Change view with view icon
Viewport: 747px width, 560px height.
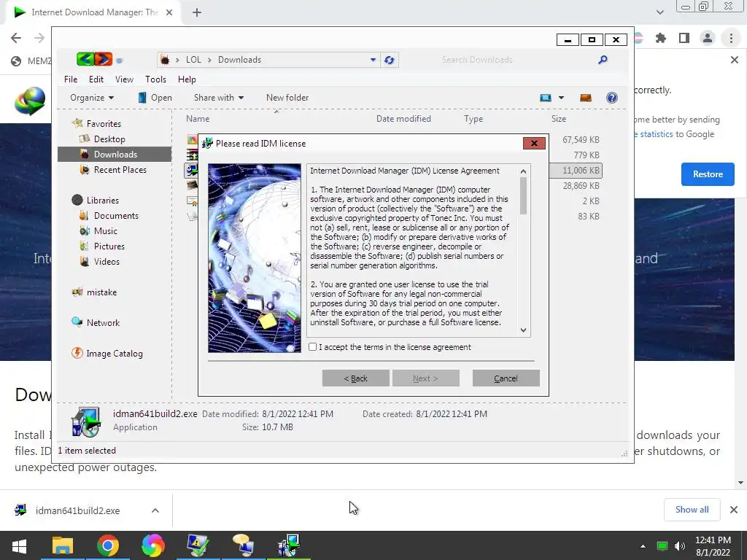(x=546, y=98)
